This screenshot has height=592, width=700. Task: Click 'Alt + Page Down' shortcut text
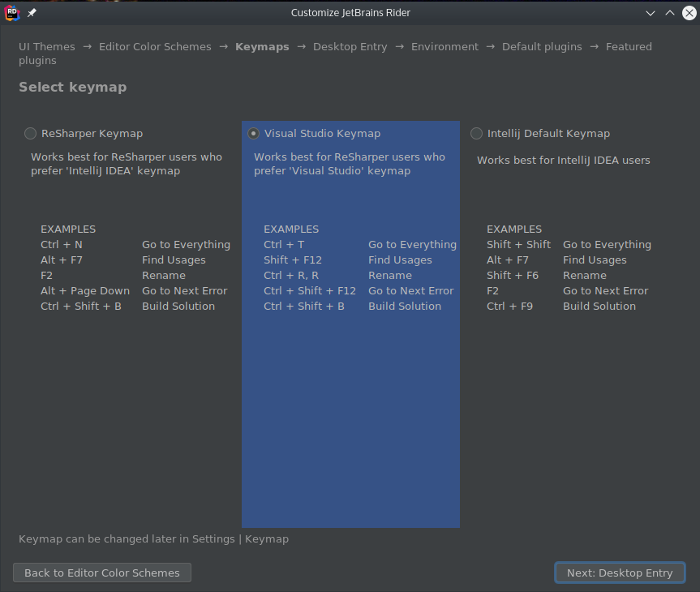point(85,291)
